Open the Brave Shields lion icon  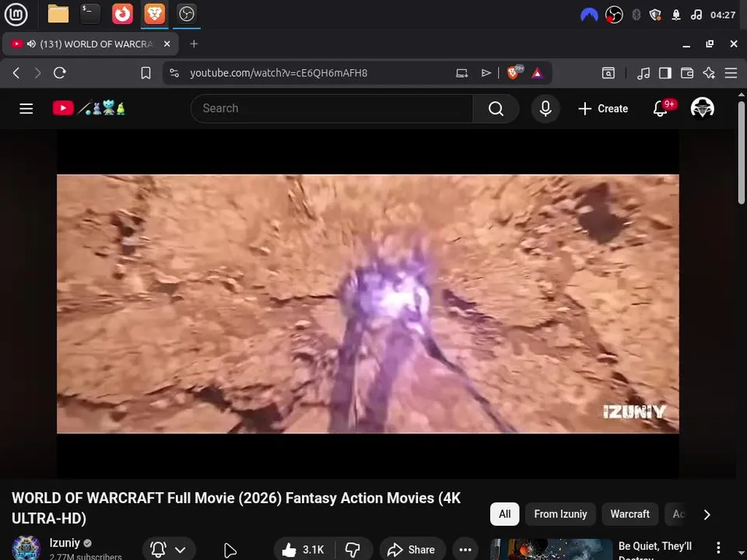(x=514, y=73)
